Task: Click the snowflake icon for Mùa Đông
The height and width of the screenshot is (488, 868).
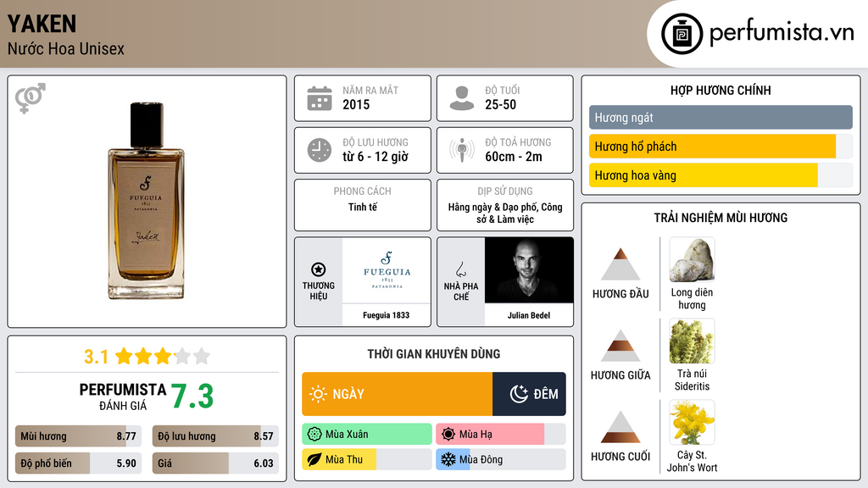Action: (448, 460)
